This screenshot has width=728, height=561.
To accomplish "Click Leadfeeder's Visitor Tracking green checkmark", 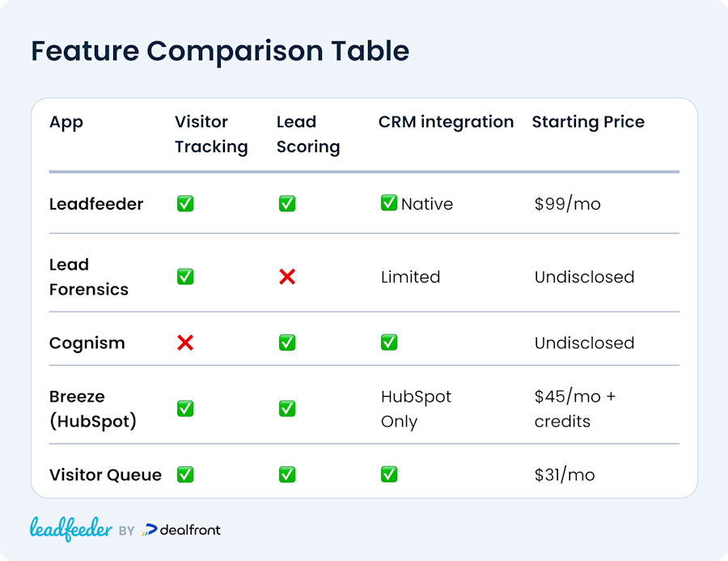I will (185, 203).
